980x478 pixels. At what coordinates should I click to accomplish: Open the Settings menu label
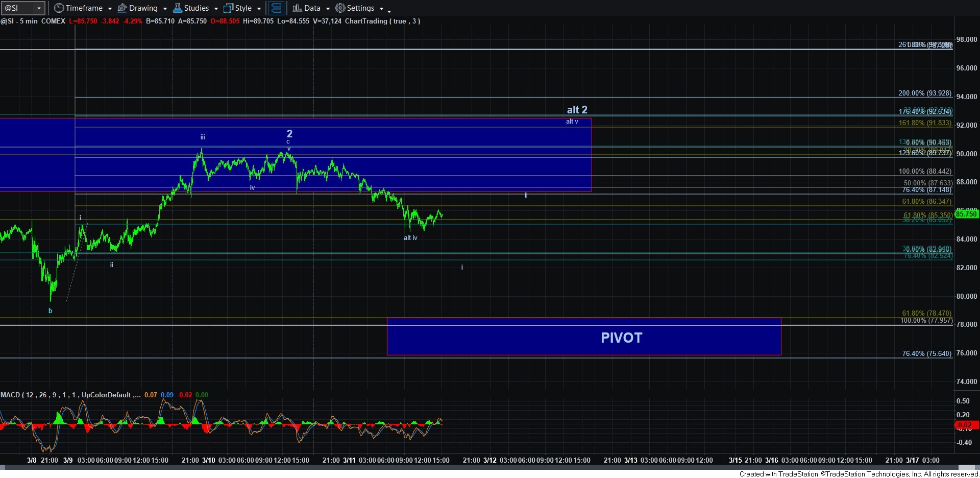(x=360, y=8)
